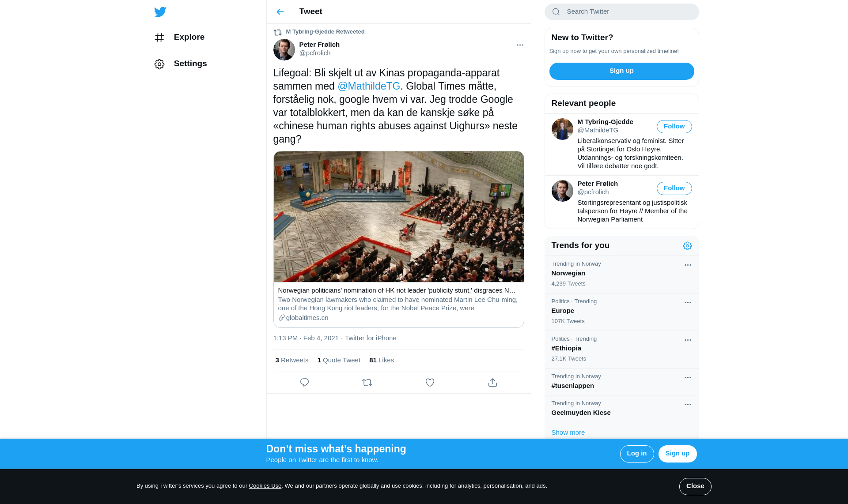Viewport: 848px width, 504px height.
Task: Go back using the arrow icon
Action: click(280, 12)
